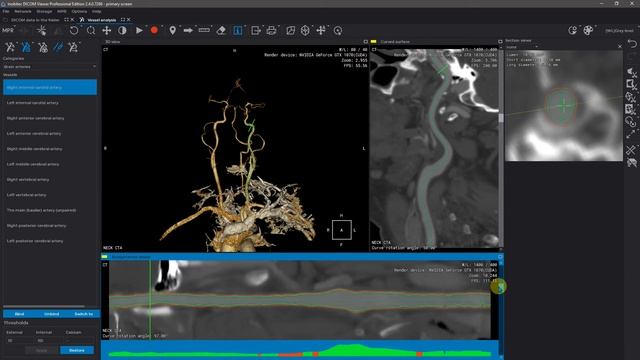
Task: Maximize the Curved surface panel
Action: point(500,42)
